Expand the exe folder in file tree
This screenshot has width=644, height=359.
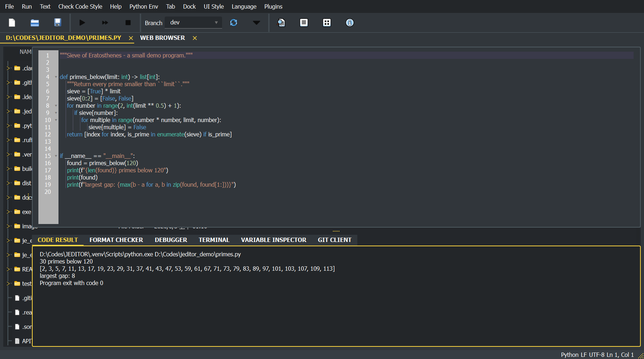point(9,212)
